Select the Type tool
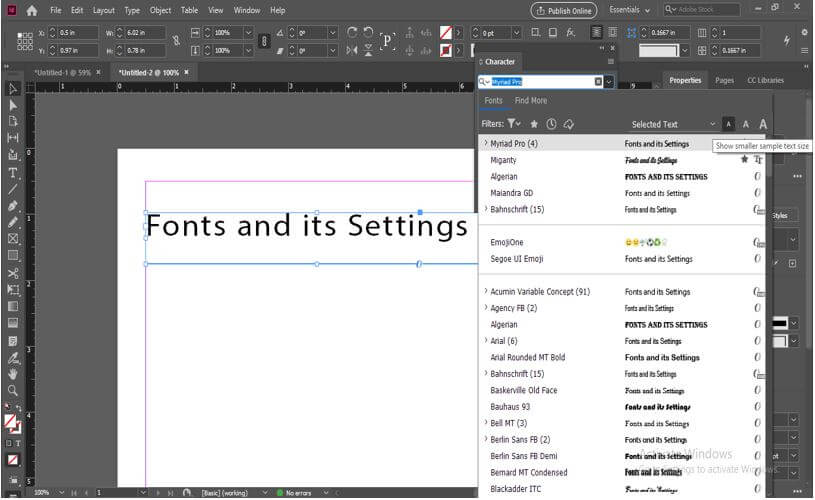Screen dimensions: 815x500 (12, 173)
